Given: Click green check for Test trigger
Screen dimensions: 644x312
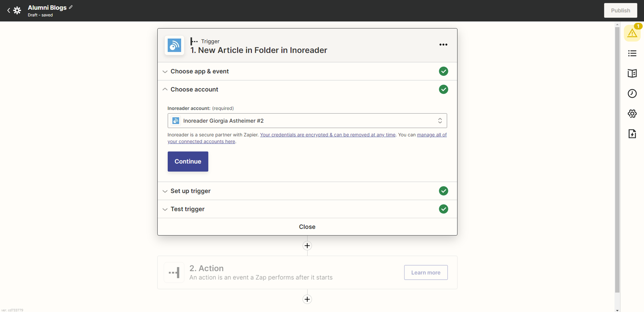Looking at the screenshot, I should [443, 209].
